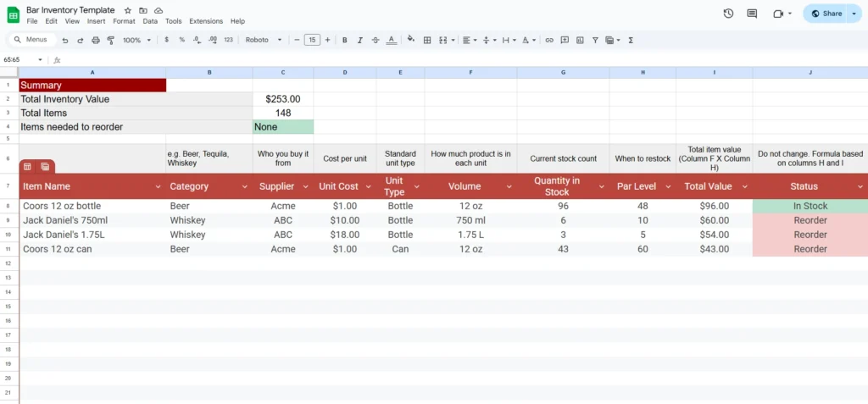Click the Move to folder icon
Image resolution: width=868 pixels, height=404 pixels.
143,10
